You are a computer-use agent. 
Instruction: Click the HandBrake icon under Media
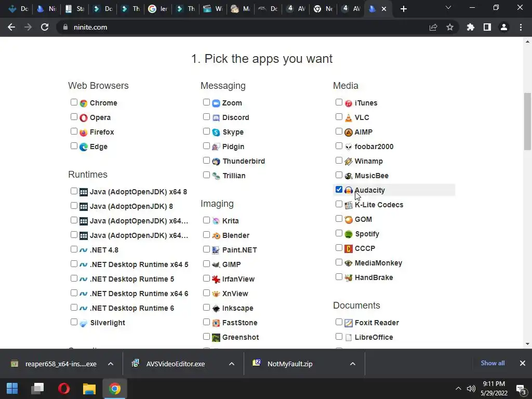point(349,278)
